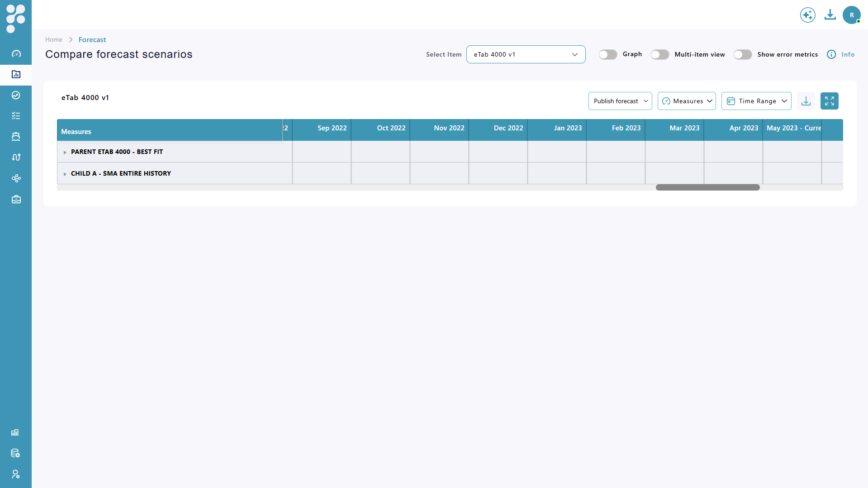The image size is (868, 488).
Task: Open the checklist tasks sidebar icon
Action: 16,116
